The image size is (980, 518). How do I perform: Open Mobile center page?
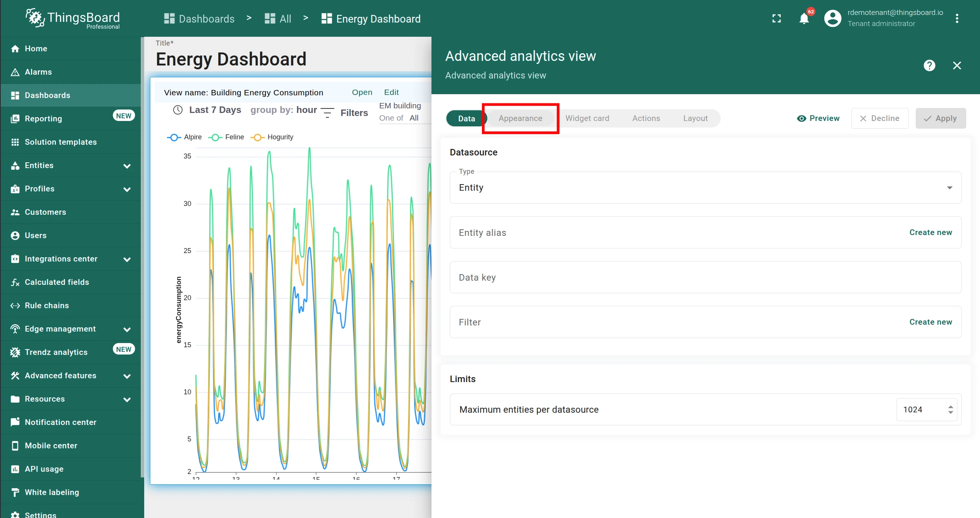click(x=70, y=446)
